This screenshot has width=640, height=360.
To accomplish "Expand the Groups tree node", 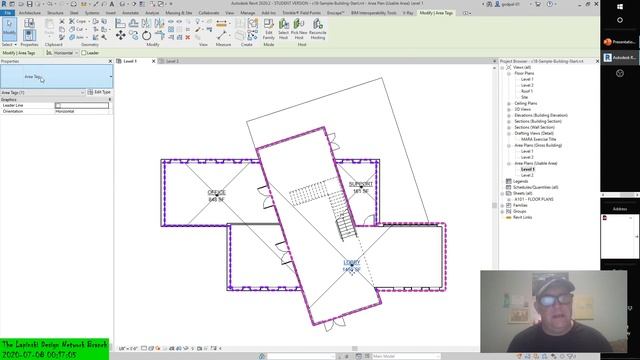I will 502,211.
